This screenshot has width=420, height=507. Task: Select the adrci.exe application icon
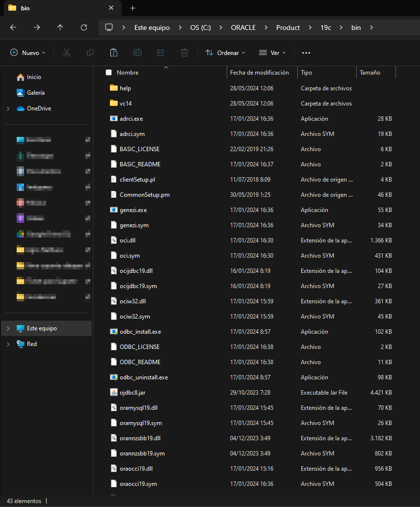click(x=113, y=119)
